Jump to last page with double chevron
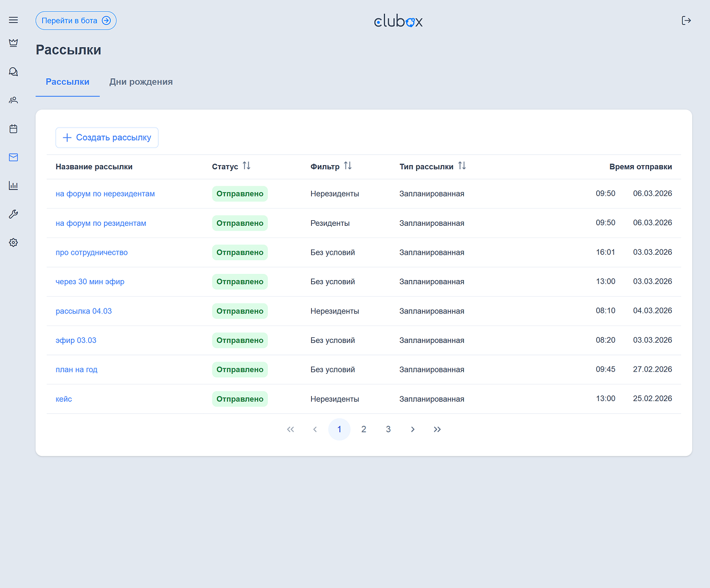Image resolution: width=710 pixels, height=588 pixels. pyautogui.click(x=437, y=429)
